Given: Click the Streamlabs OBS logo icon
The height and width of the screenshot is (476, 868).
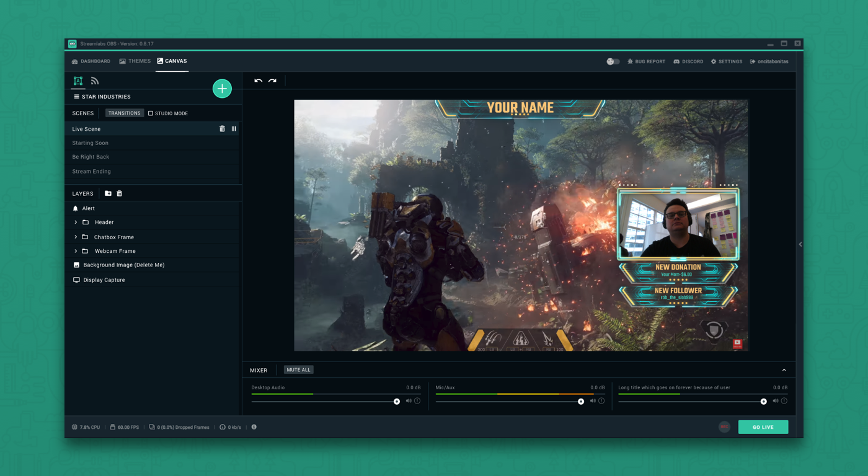Looking at the screenshot, I should [73, 44].
